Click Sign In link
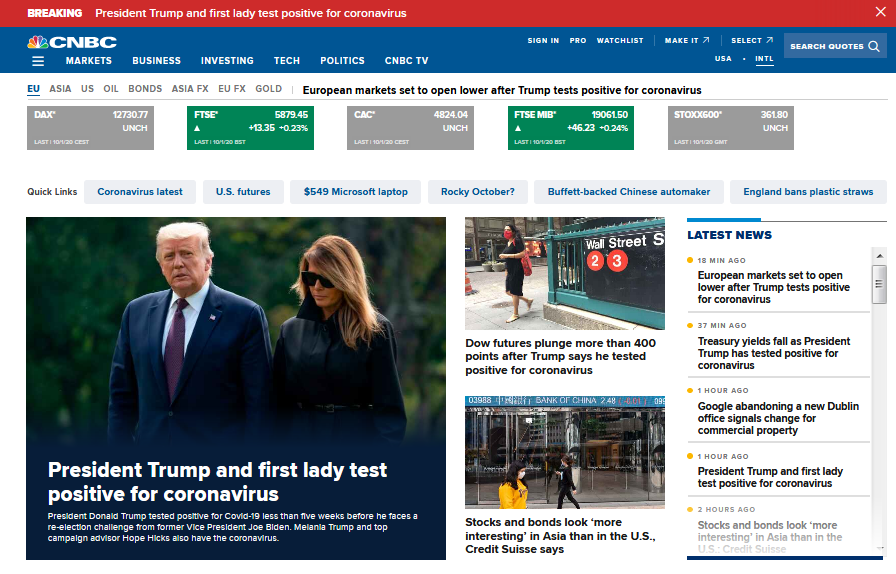896x574 pixels. [x=543, y=41]
